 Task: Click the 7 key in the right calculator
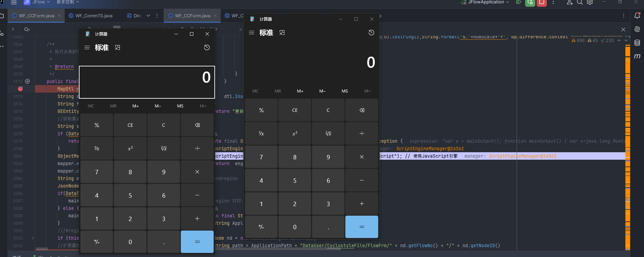[261, 157]
